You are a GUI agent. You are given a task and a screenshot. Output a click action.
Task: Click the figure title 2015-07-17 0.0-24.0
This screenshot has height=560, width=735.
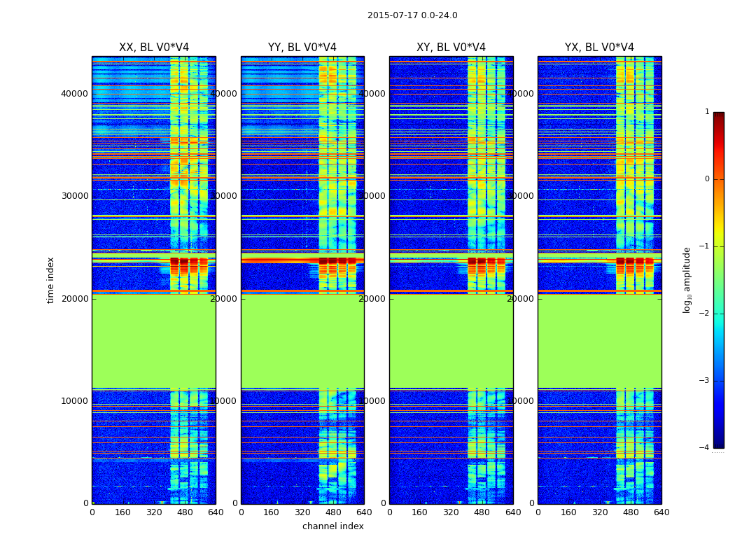tap(412, 15)
